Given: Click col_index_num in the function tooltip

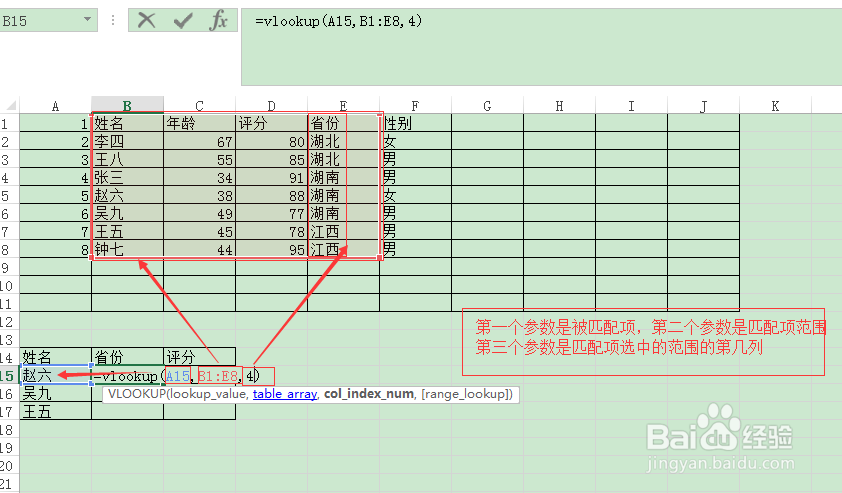Looking at the screenshot, I should pyautogui.click(x=368, y=394).
